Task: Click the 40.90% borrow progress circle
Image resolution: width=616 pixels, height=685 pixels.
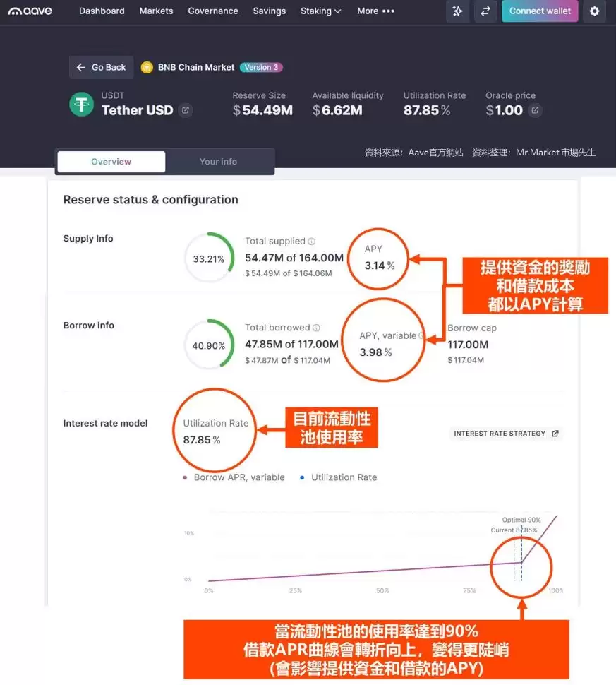Action: tap(209, 345)
